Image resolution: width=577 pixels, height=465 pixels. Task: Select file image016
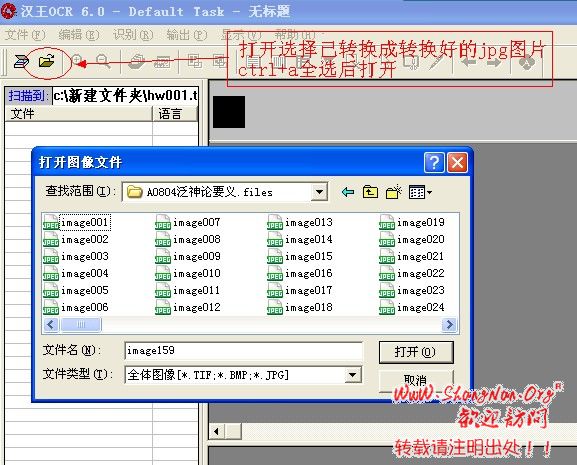point(300,273)
